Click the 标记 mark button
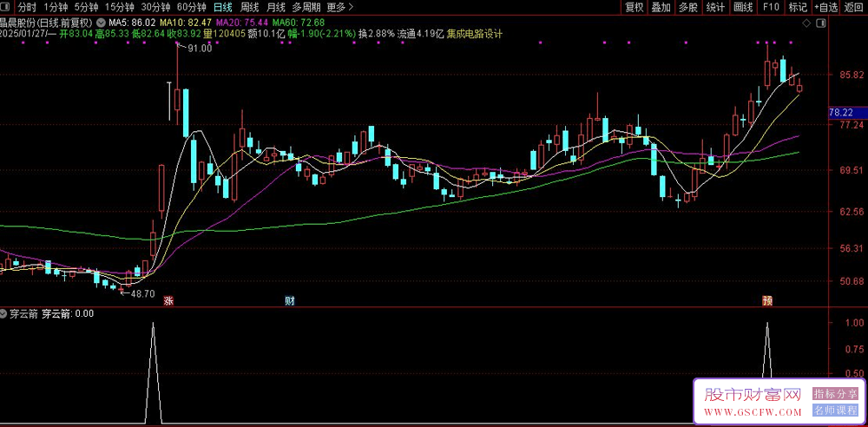868x427 pixels. tap(798, 7)
